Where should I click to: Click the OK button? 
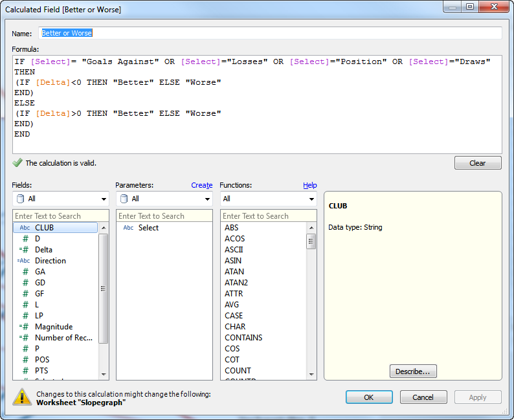368,397
